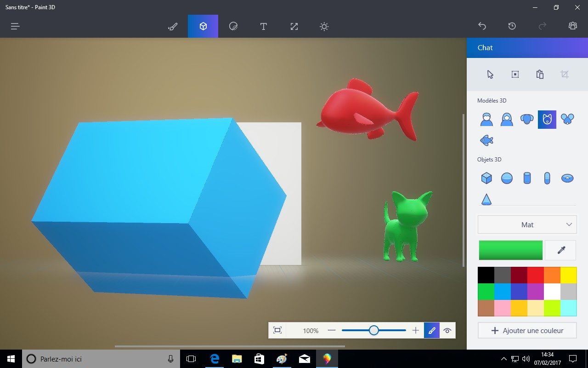Image resolution: width=588 pixels, height=368 pixels.
Task: Select the fish 3D model icon
Action: click(x=486, y=140)
